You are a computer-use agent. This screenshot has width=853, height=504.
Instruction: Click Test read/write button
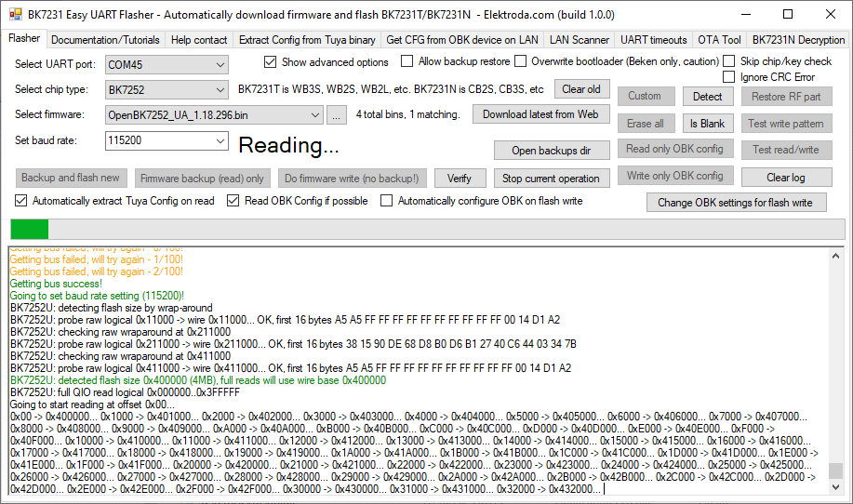[786, 150]
